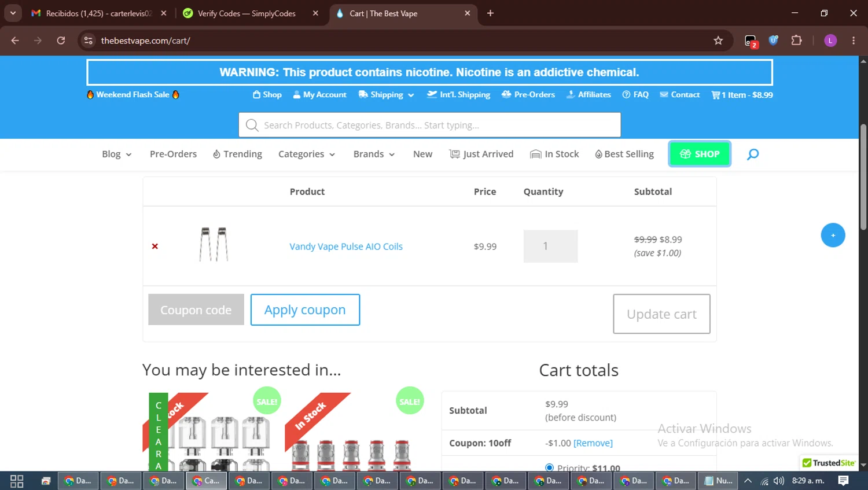Go to My Account
The height and width of the screenshot is (490, 868).
click(x=319, y=95)
